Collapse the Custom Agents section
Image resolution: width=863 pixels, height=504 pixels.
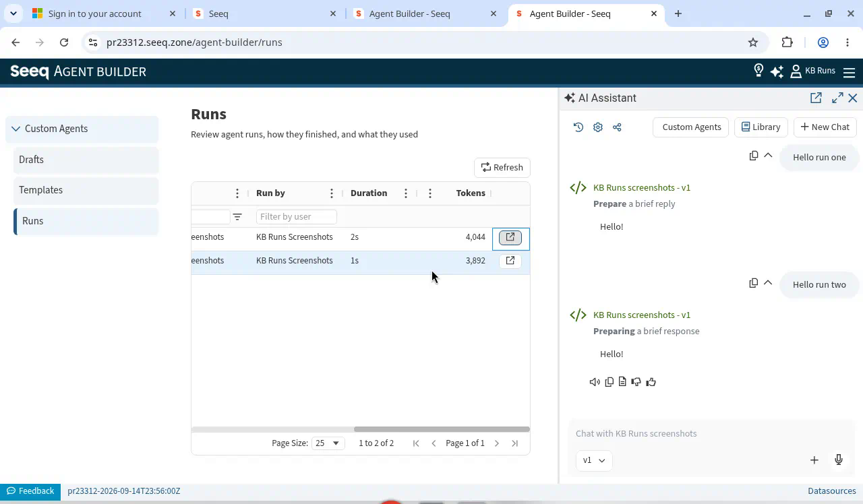click(82, 129)
